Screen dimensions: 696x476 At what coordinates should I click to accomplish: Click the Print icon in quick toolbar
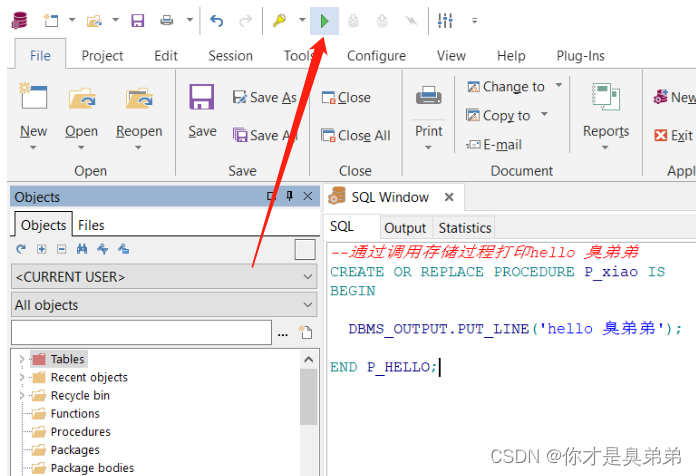coord(167,20)
